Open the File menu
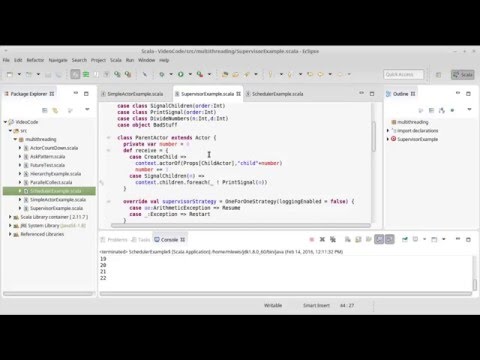Screen dimensions: 480x360 6,60
